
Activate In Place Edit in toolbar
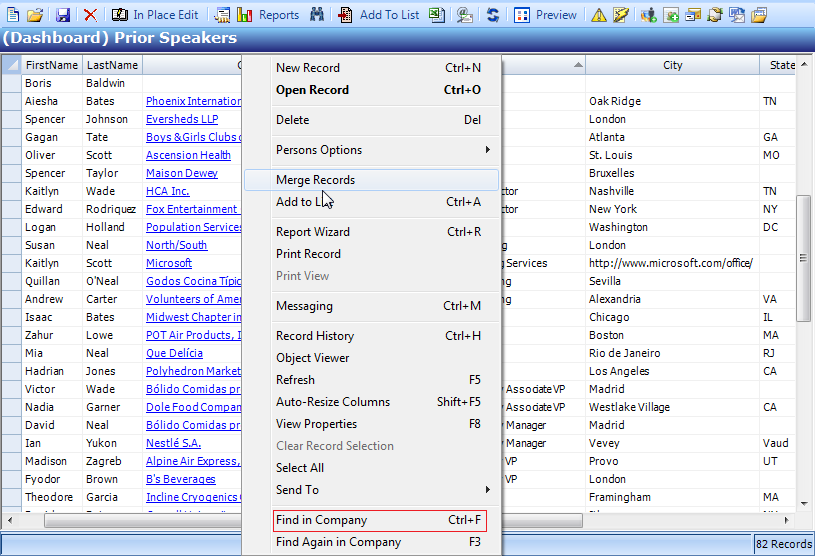(x=155, y=15)
